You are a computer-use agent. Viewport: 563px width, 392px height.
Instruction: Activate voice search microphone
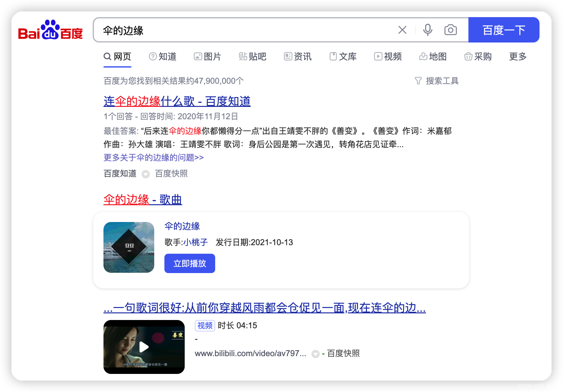[427, 29]
